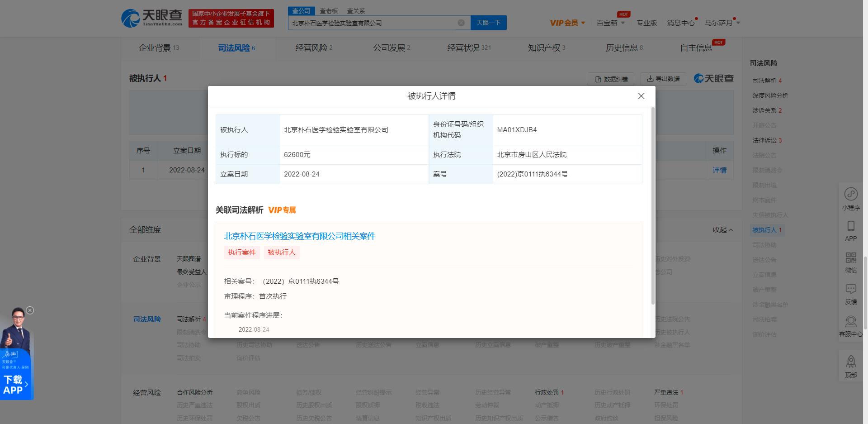Image resolution: width=868 pixels, height=424 pixels.
Task: Click 天眼图谱 under 企业背景
Action: click(x=189, y=259)
